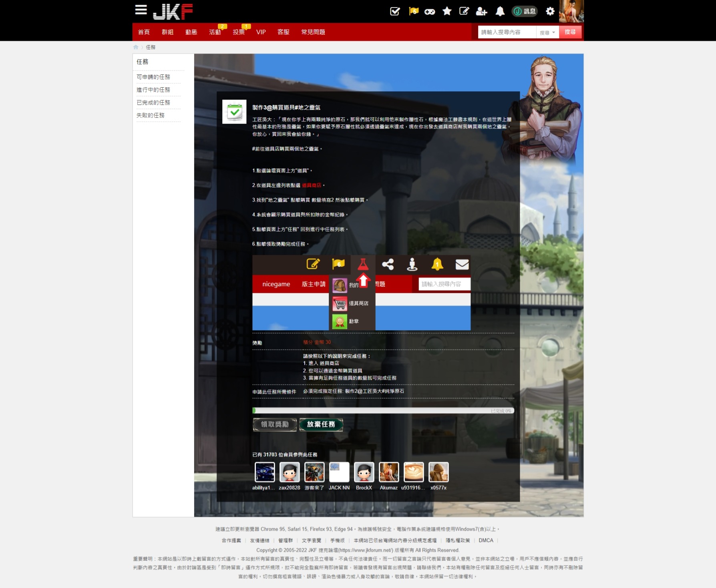Open 游客來了 member avatar
The width and height of the screenshot is (716, 588).
coord(314,472)
